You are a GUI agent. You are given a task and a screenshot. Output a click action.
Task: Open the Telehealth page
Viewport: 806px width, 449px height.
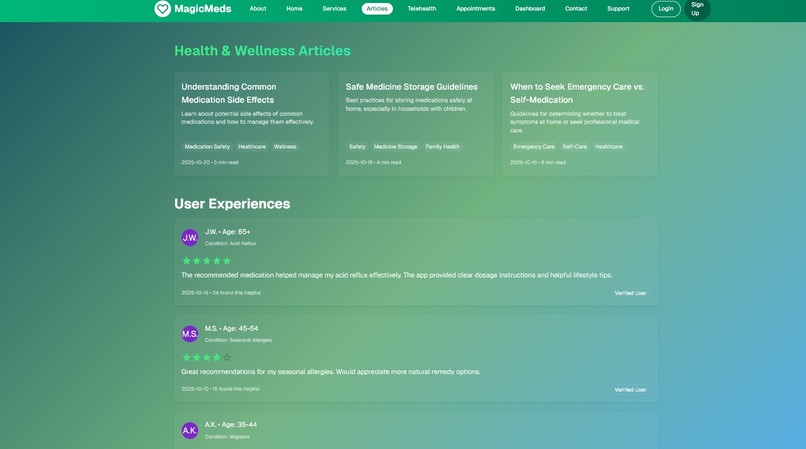[x=422, y=9]
